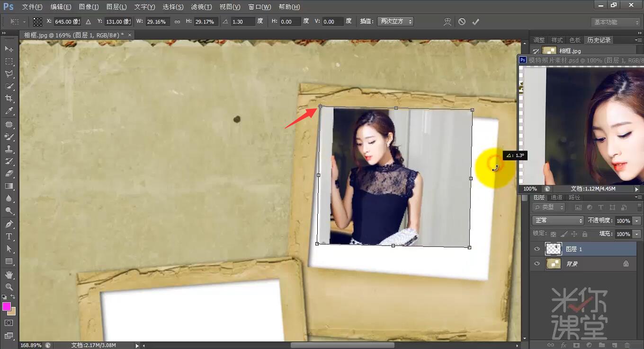This screenshot has height=349, width=644.
Task: Click the Clone Stamp tool
Action: pos(9,149)
